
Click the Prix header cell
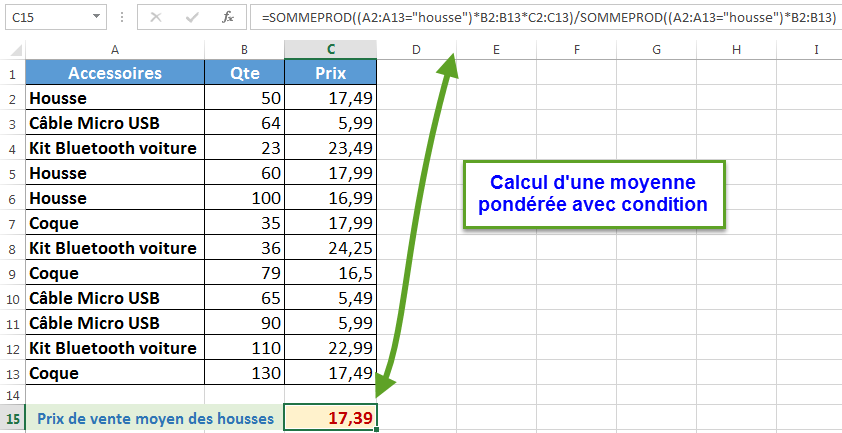click(x=331, y=73)
